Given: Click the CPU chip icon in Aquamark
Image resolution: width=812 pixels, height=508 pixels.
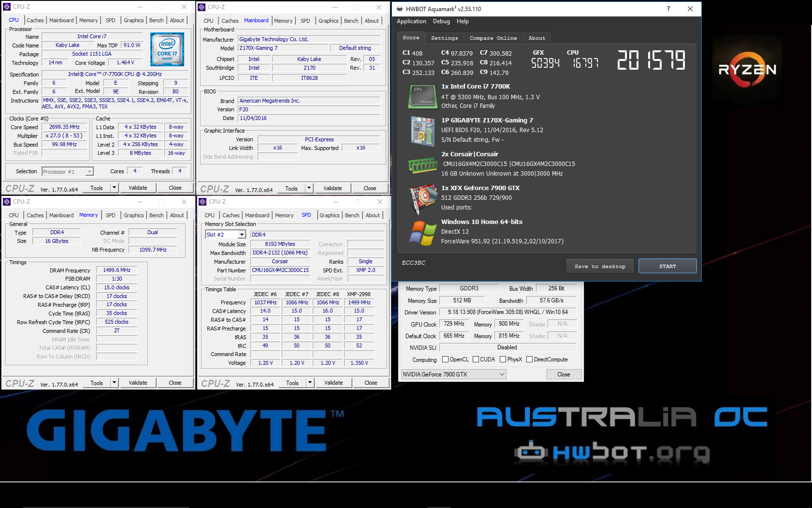Looking at the screenshot, I should [423, 96].
